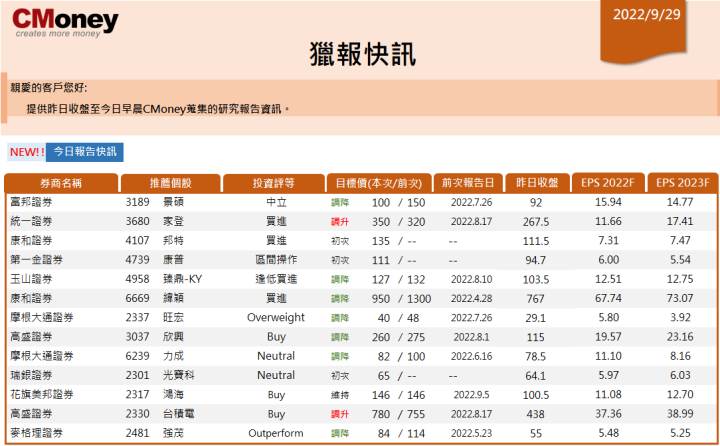Select 玉山證券 broker cell

click(31, 279)
